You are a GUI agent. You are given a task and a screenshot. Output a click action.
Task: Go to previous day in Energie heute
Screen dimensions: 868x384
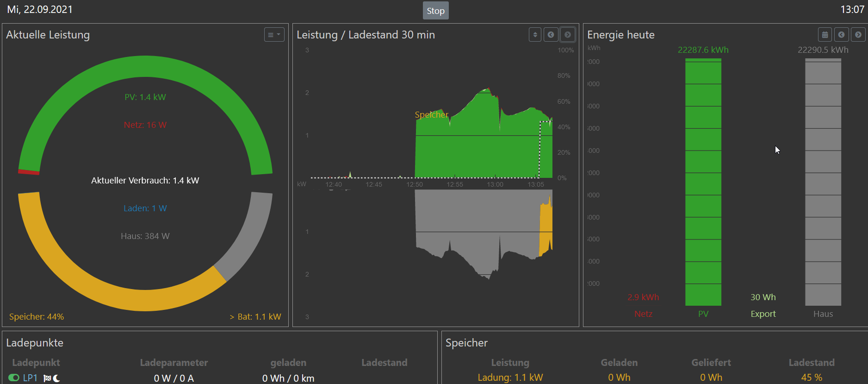pos(841,35)
